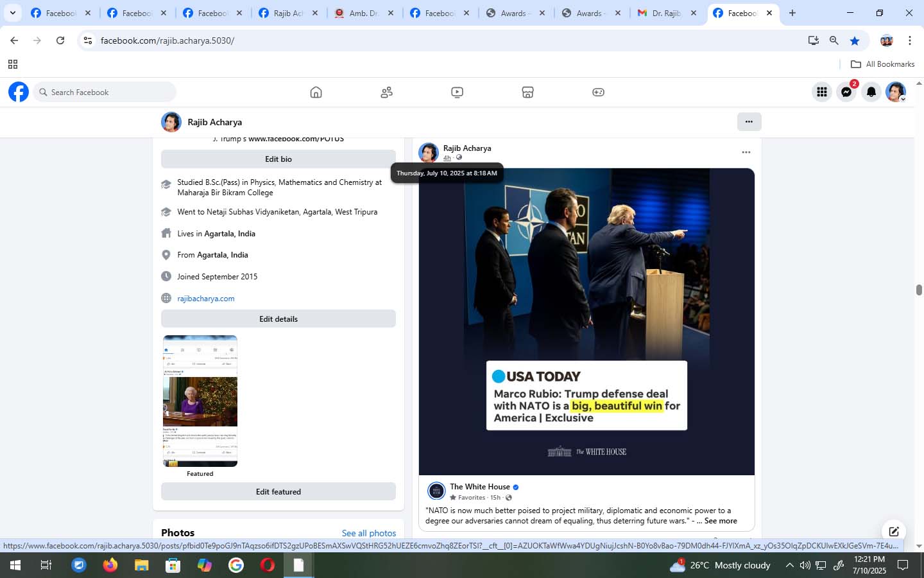
Task: Click the Edit featured button
Action: (278, 491)
